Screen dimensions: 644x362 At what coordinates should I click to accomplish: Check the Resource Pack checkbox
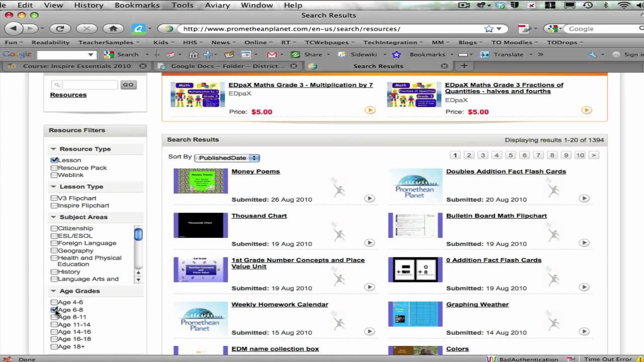pyautogui.click(x=54, y=168)
